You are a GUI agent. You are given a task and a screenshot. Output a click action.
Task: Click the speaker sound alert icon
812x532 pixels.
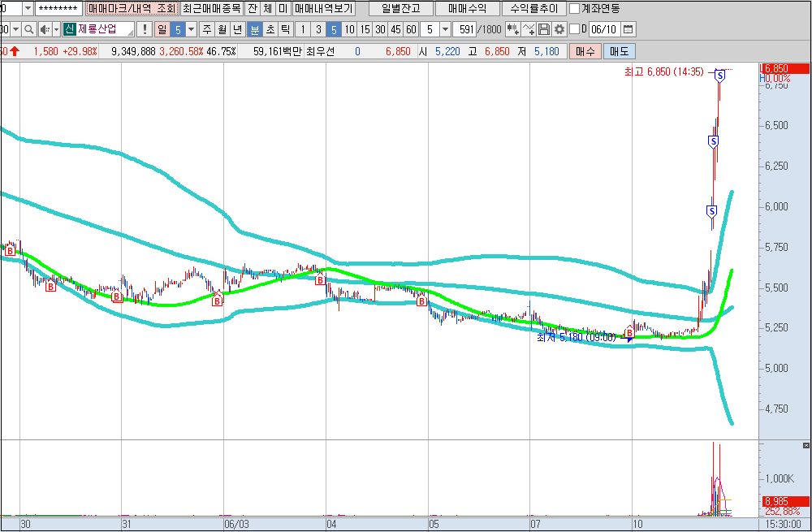tap(45, 29)
